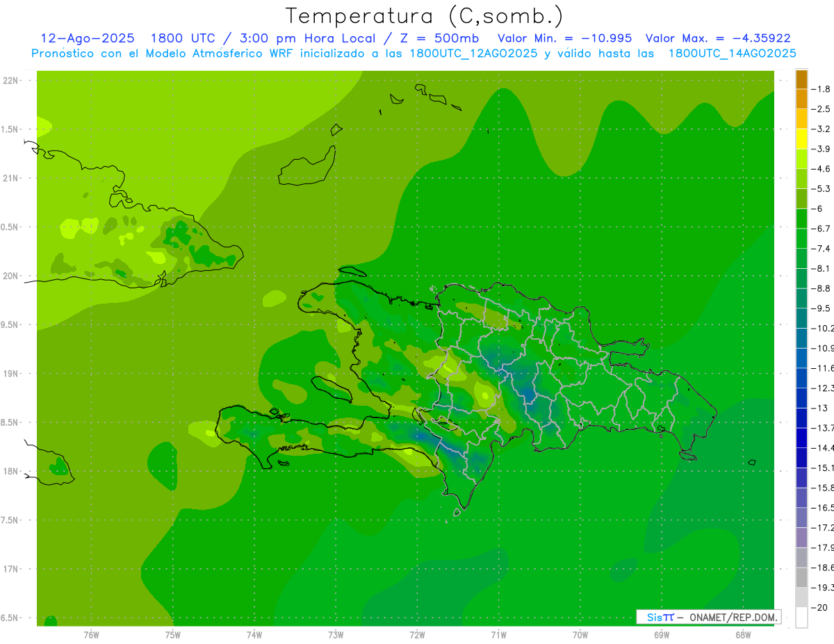Click the 'Valor Max. = -4.35922' readout
834x644 pixels.
(x=718, y=38)
